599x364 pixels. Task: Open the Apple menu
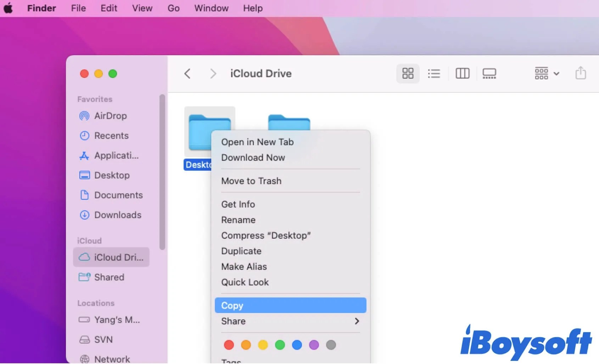point(8,8)
